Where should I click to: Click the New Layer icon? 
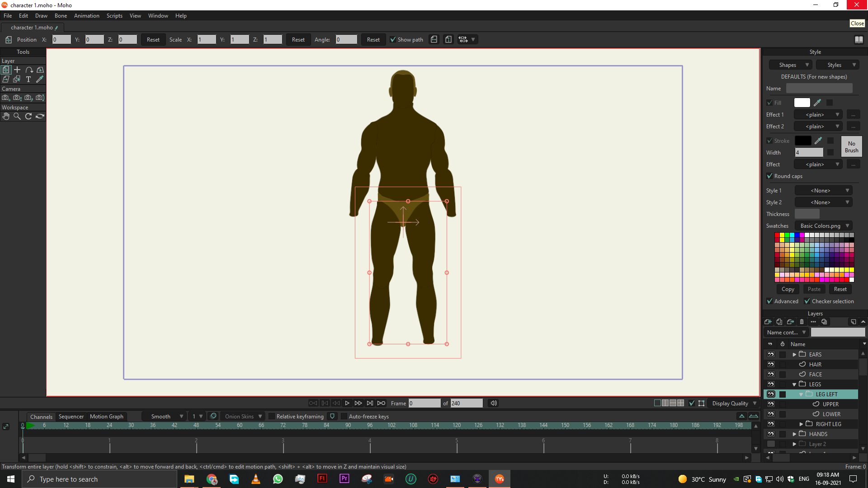[x=768, y=322]
